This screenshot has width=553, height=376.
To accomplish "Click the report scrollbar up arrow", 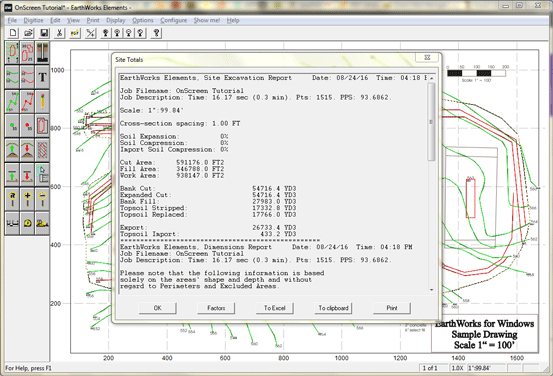I will (432, 78).
